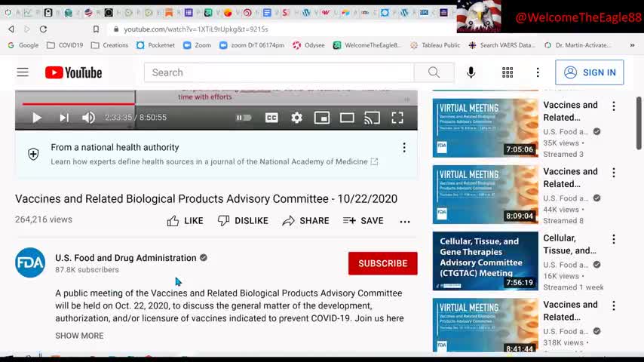Screen dimensions: 644x362
Task: Open Creations bookmarks folder
Action: [x=109, y=45]
